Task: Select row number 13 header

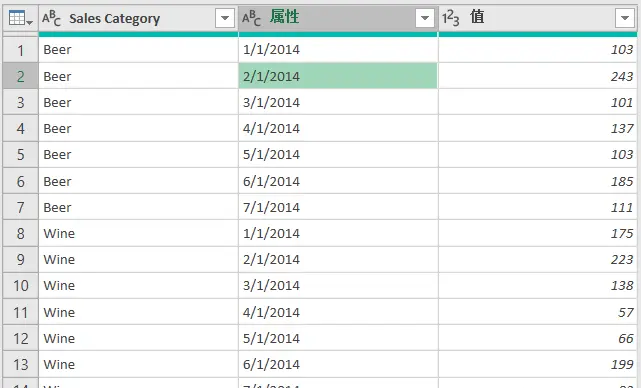Action: point(20,364)
